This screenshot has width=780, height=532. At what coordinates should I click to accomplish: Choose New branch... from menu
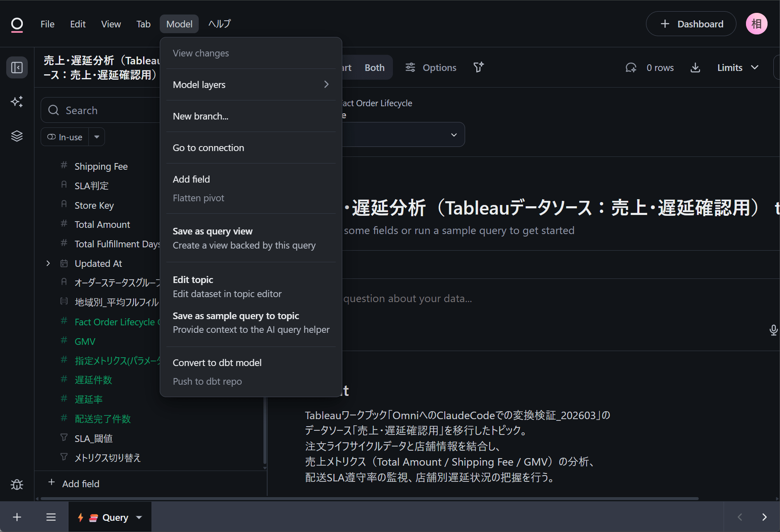tap(251, 116)
